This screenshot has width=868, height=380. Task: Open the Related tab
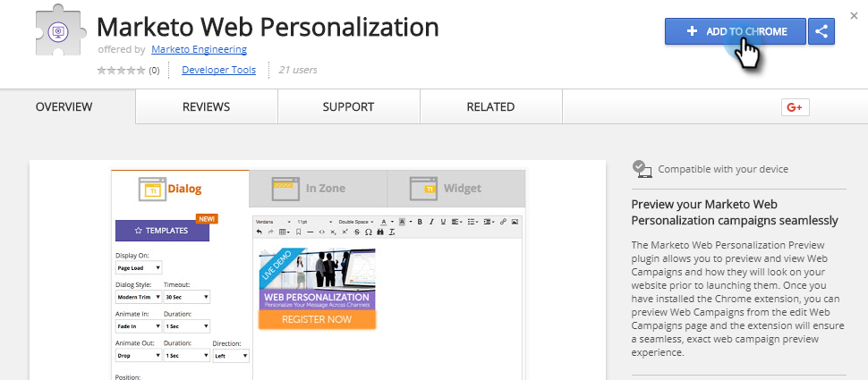click(491, 106)
